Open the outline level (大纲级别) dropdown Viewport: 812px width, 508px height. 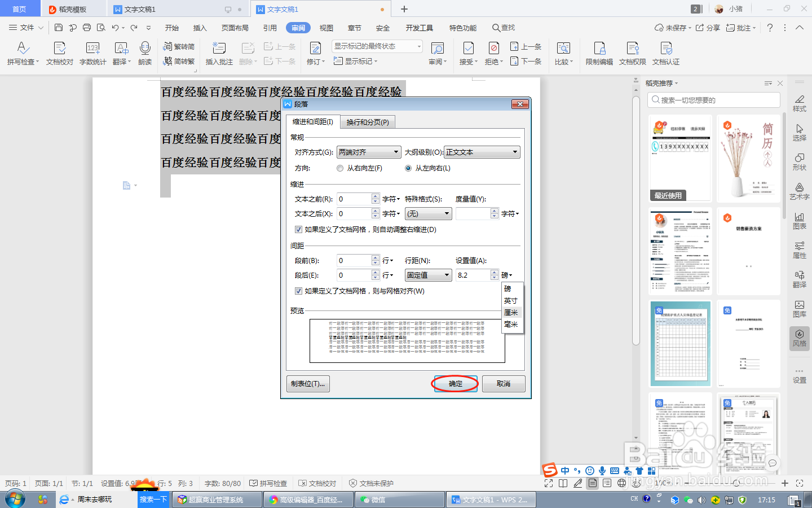(x=482, y=152)
